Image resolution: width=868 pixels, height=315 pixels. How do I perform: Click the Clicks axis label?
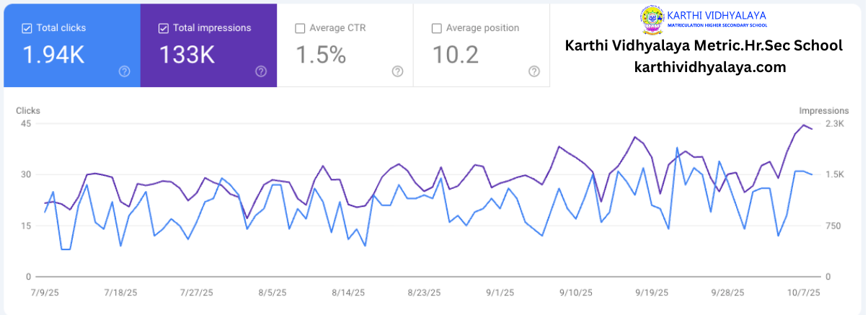(28, 110)
